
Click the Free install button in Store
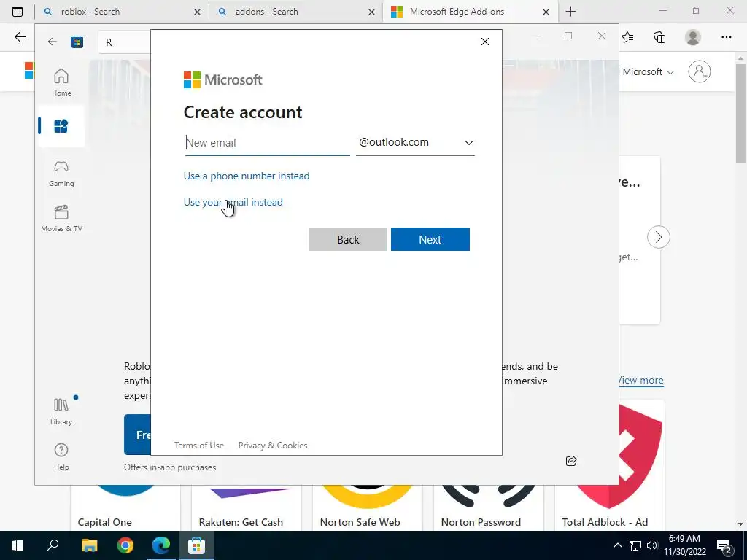(x=137, y=435)
